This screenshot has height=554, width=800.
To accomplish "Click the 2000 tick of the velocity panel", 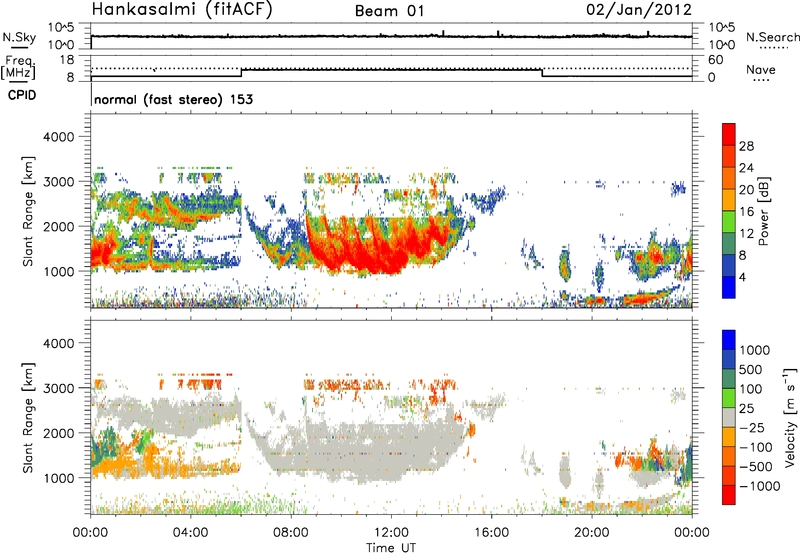I will click(59, 433).
